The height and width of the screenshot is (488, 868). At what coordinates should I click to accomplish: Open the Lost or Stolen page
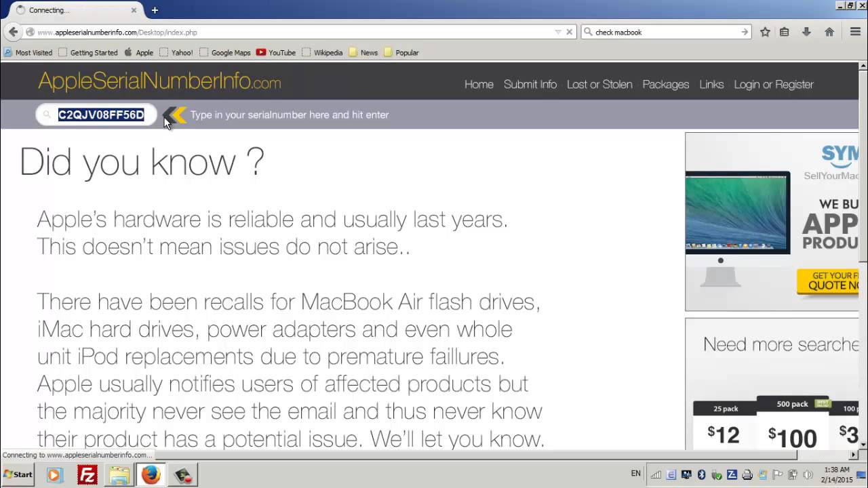(x=599, y=84)
